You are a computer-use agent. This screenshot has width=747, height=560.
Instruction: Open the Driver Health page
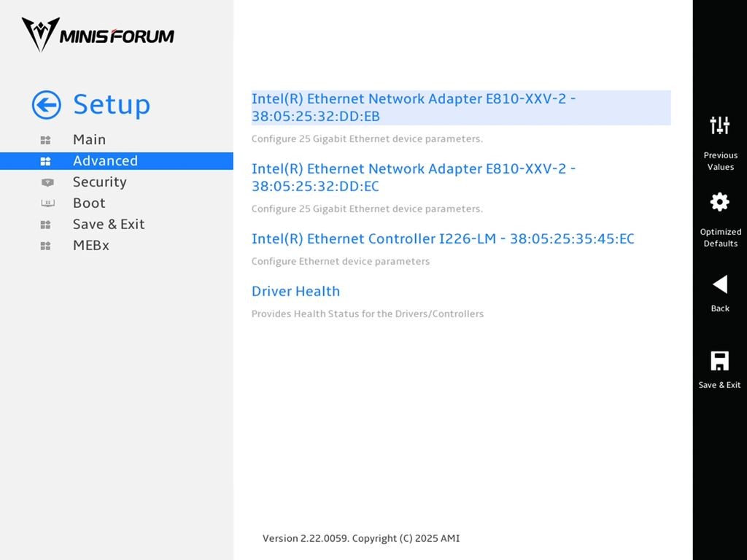point(295,291)
